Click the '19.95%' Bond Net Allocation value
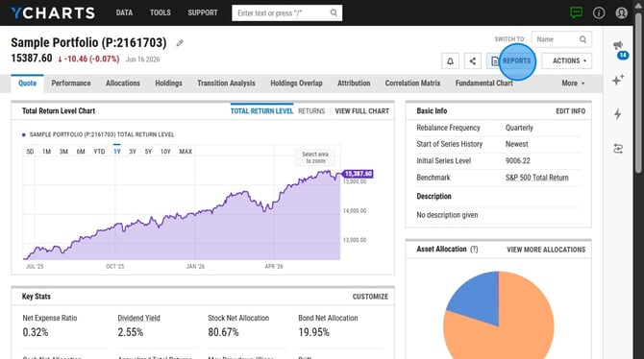The width and height of the screenshot is (644, 359). coord(313,332)
